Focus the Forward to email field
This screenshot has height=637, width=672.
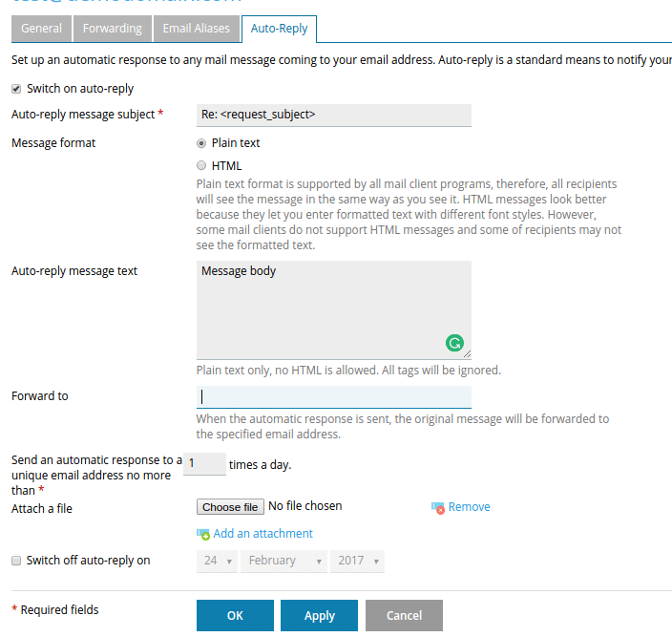334,397
